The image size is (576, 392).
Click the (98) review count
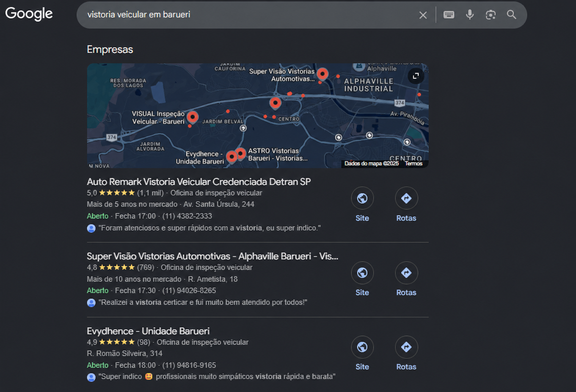(x=144, y=342)
